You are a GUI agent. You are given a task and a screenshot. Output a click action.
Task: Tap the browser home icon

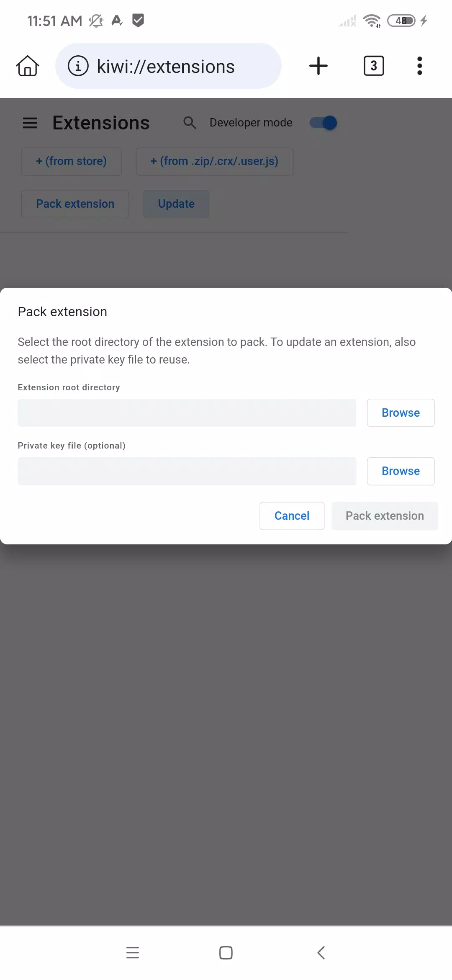click(x=28, y=66)
